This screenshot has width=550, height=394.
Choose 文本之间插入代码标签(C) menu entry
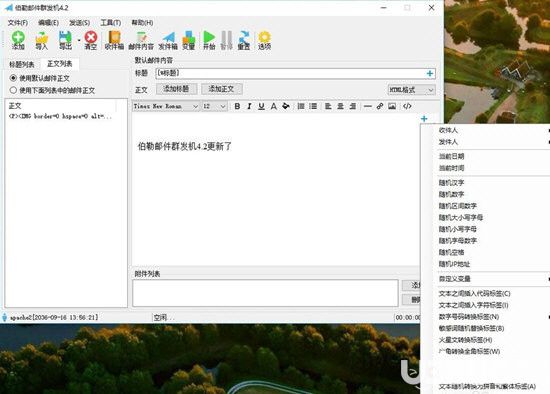[x=475, y=293]
